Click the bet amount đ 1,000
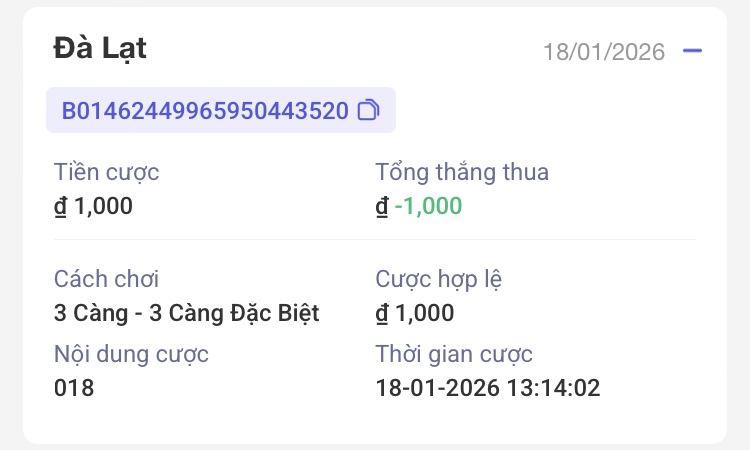This screenshot has width=750, height=450. point(93,206)
